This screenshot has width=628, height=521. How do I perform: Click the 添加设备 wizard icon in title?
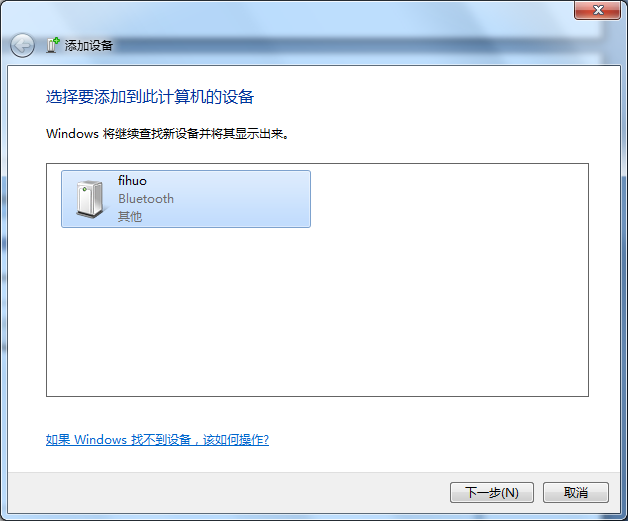click(53, 45)
